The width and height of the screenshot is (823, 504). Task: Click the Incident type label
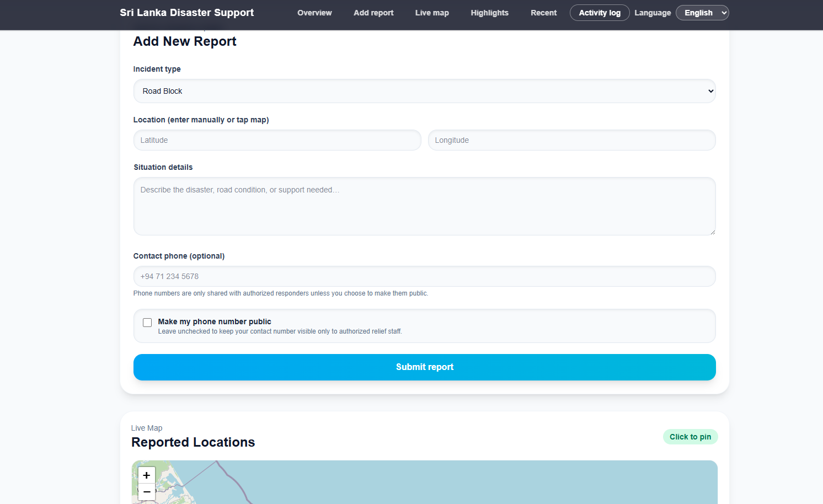[157, 69]
